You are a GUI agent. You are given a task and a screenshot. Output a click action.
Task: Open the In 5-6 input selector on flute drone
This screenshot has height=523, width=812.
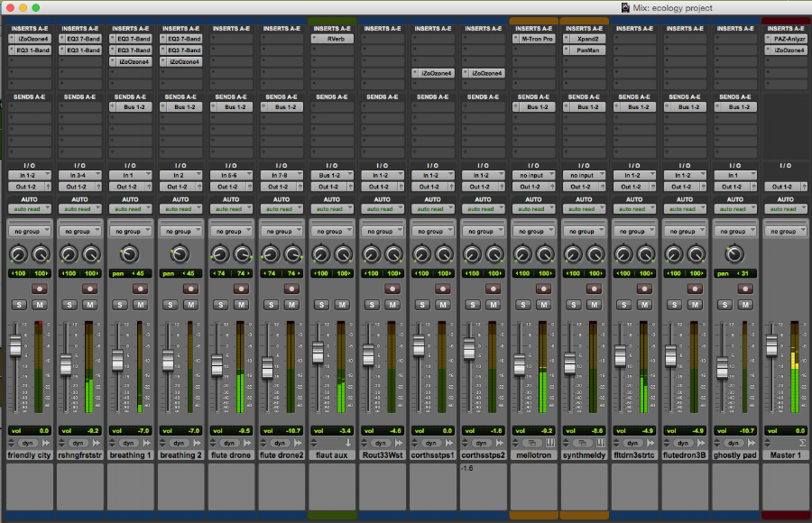[x=231, y=175]
